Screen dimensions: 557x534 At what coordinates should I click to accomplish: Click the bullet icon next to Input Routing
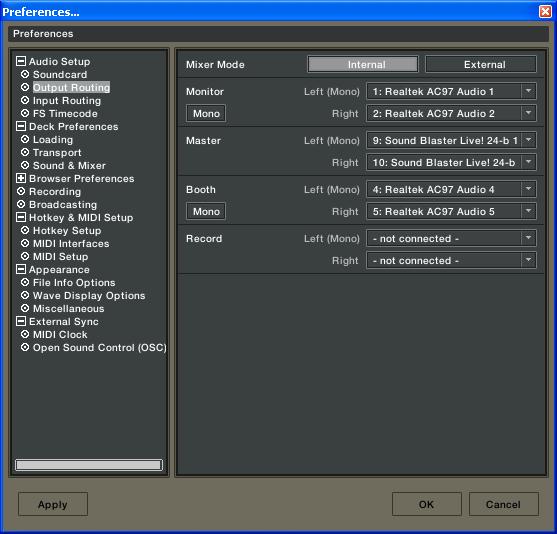[25, 100]
